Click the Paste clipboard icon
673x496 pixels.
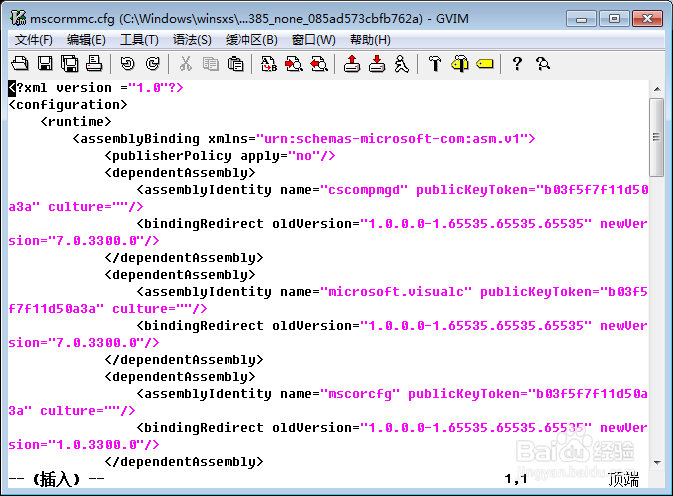tap(235, 64)
